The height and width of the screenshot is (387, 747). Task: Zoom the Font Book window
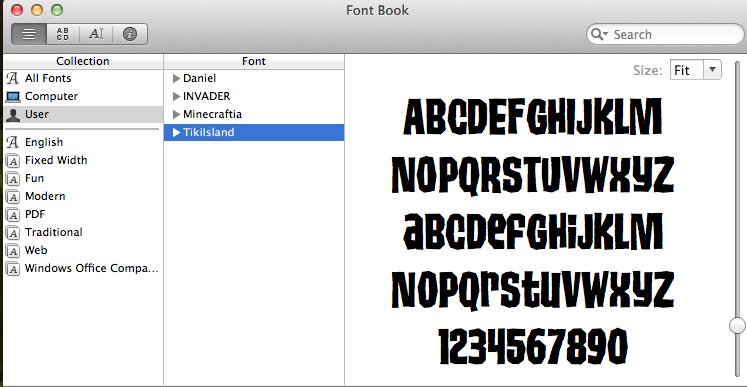(57, 10)
